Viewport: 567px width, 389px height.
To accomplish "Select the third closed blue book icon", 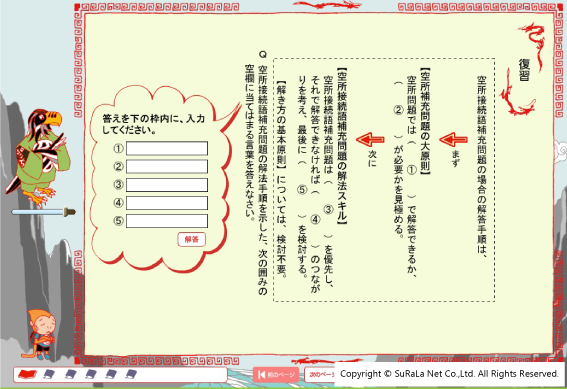I will point(90,374).
